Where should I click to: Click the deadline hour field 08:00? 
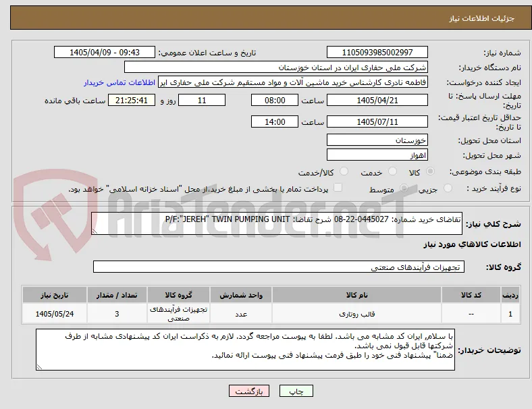coord(275,101)
